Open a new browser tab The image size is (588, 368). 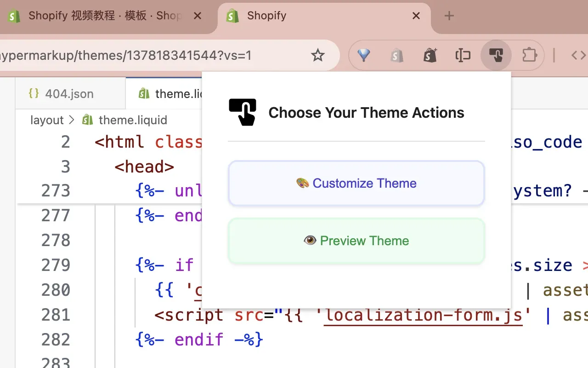tap(449, 16)
